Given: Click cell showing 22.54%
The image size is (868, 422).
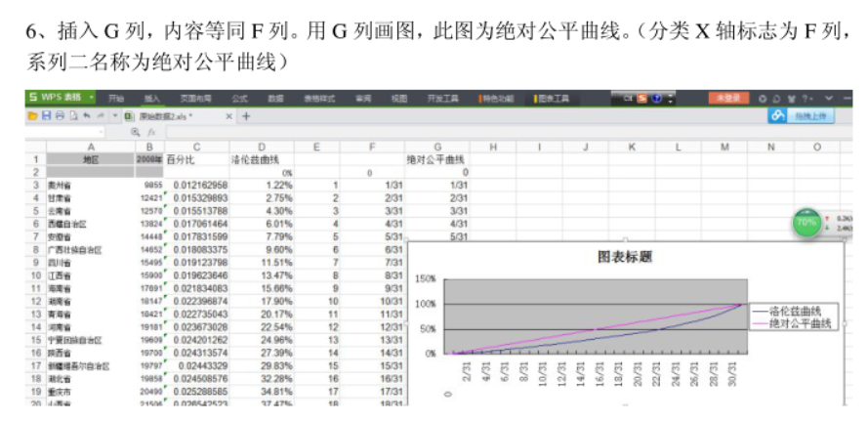Looking at the screenshot, I should 262,326.
